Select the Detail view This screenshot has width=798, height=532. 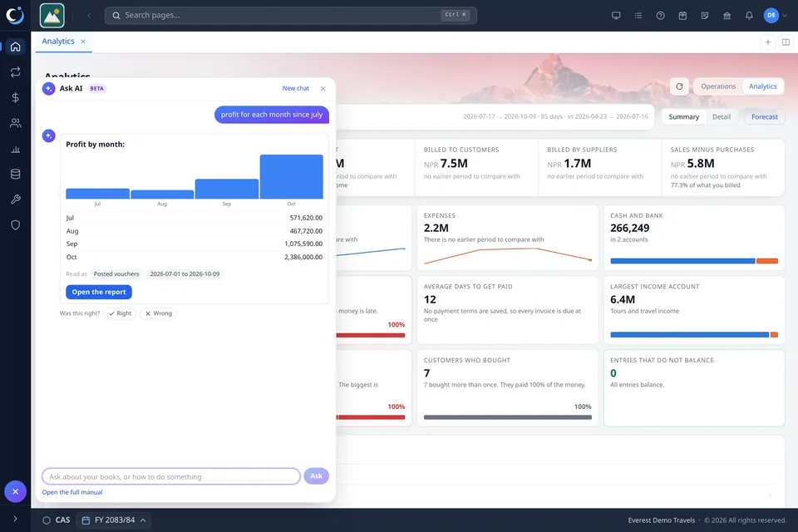tap(722, 116)
